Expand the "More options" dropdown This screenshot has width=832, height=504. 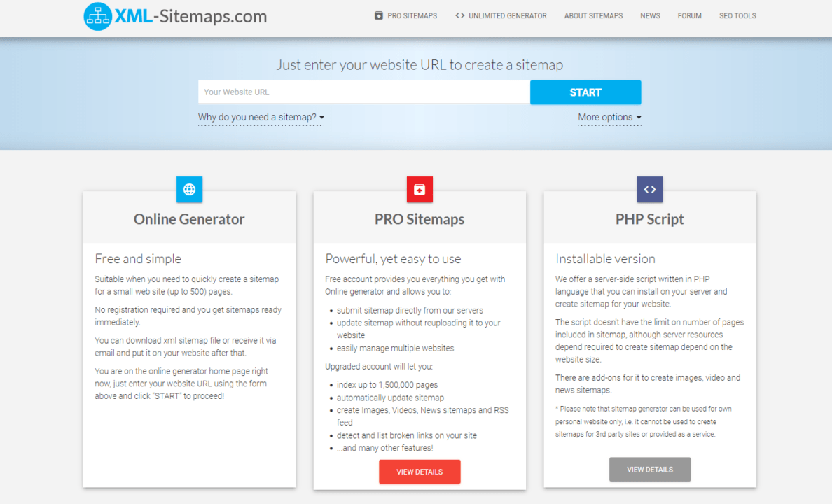[x=609, y=118]
